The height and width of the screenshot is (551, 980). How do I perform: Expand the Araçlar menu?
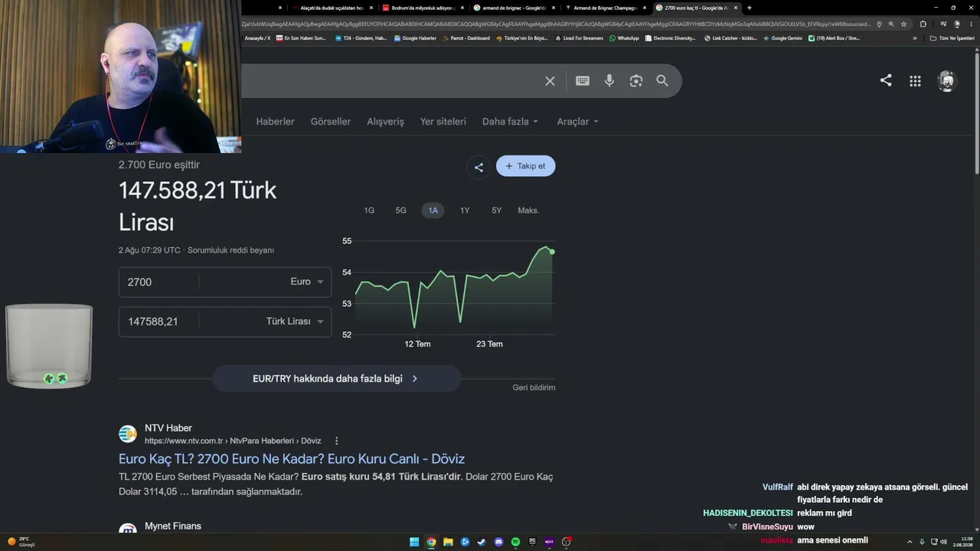[x=578, y=122]
